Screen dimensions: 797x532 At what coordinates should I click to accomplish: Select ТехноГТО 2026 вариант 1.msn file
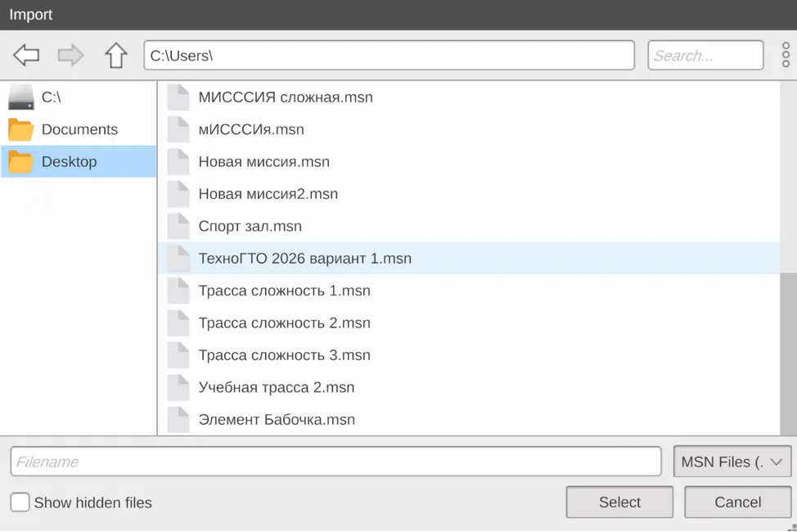pos(304,259)
